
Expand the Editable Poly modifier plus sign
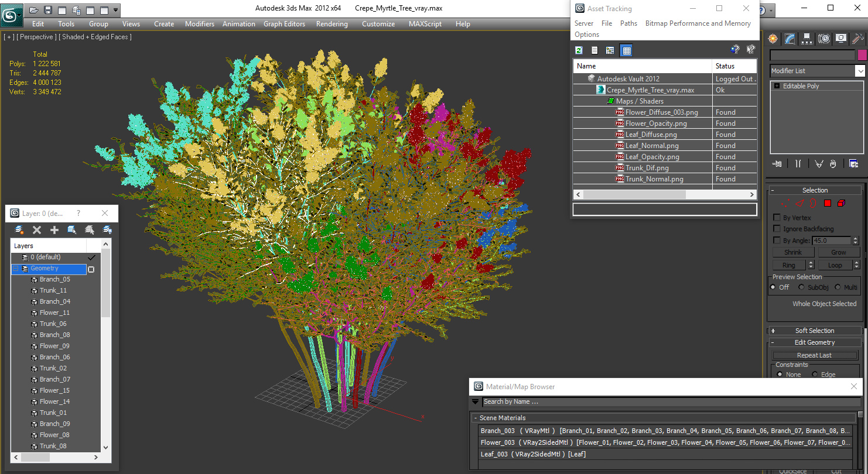coord(777,86)
